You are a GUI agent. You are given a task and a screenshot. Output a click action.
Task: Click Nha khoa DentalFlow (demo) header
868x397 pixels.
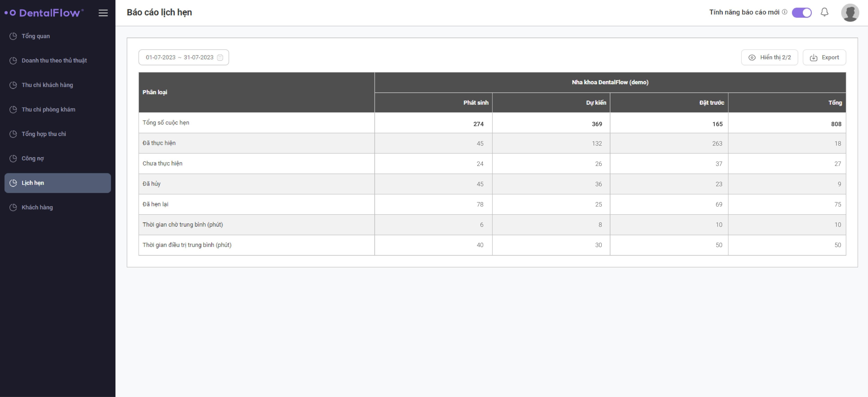pos(610,82)
